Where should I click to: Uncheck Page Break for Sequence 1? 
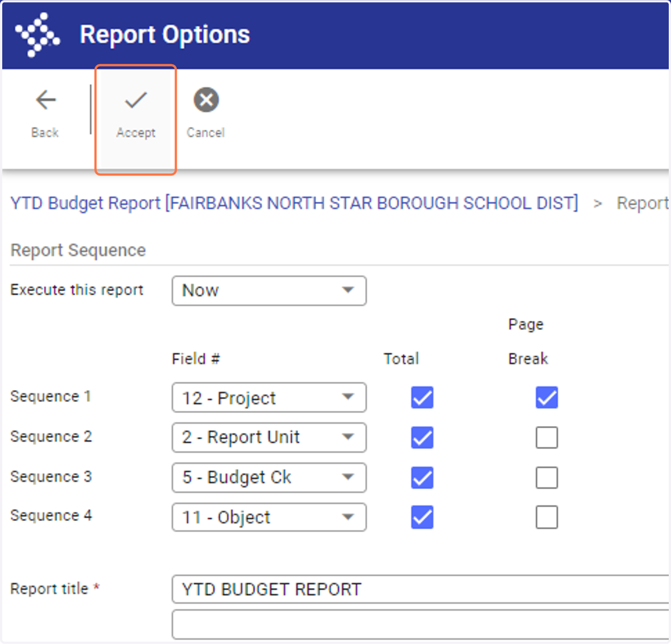click(x=547, y=398)
